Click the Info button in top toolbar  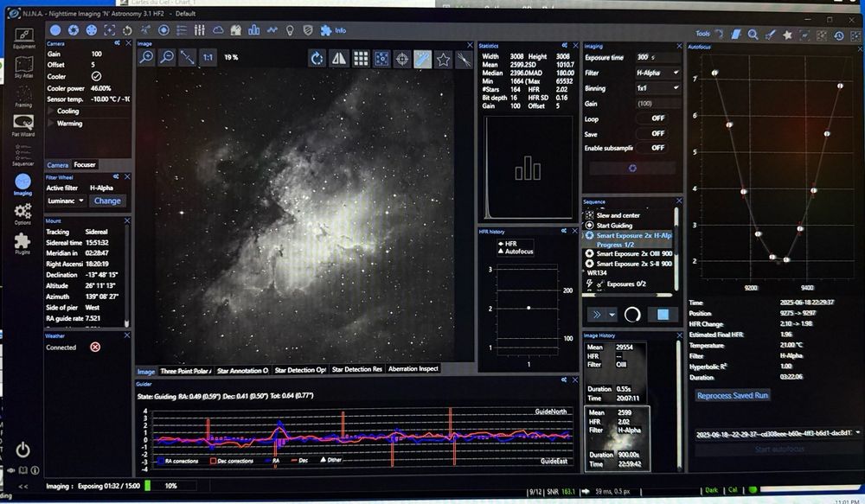[334, 31]
